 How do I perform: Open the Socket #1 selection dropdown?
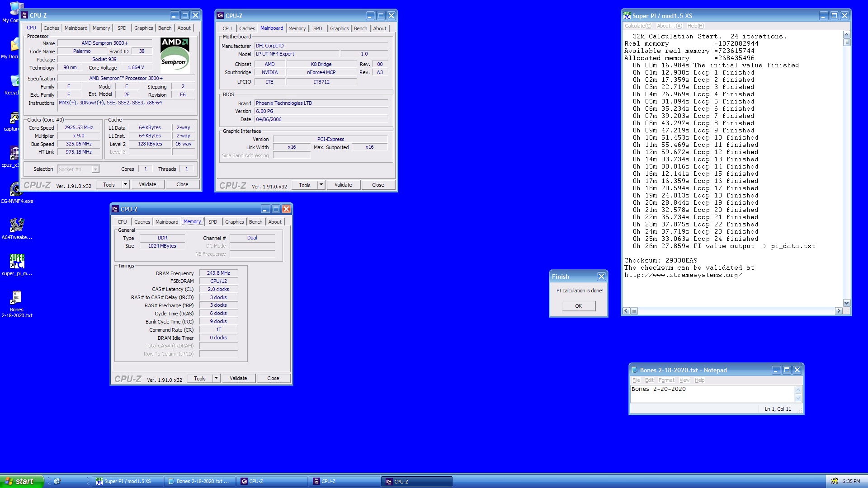(95, 169)
